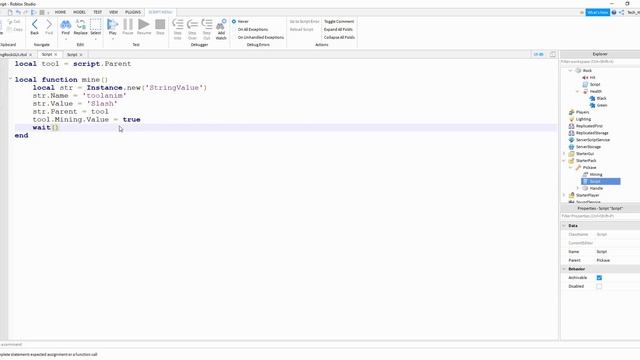Click the Select tool in Edit group
The height and width of the screenshot is (360, 640).
[x=96, y=27]
